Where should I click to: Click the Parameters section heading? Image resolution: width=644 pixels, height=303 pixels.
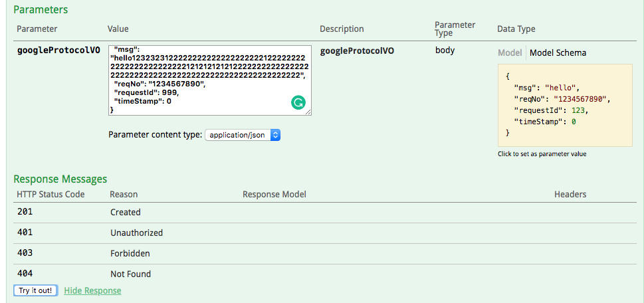(x=41, y=10)
